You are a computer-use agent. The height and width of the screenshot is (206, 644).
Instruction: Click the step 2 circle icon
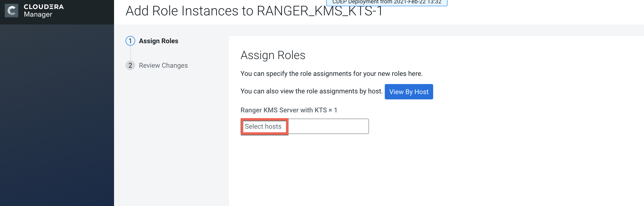click(x=130, y=65)
